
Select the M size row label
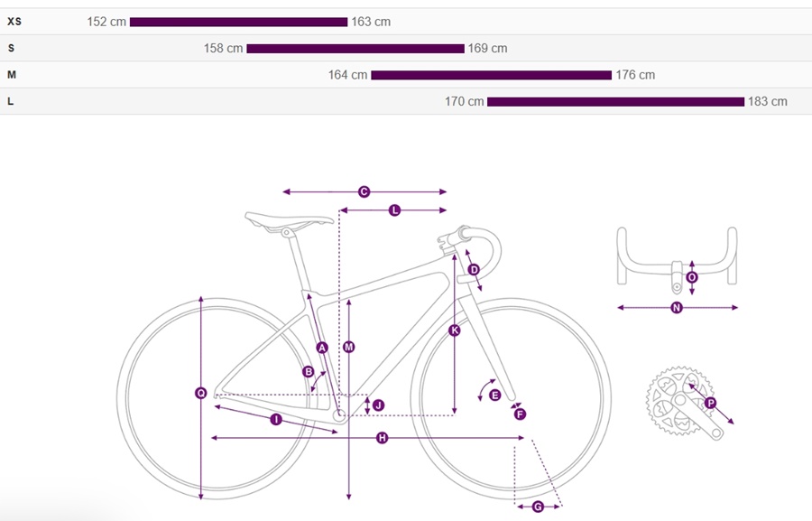click(12, 75)
